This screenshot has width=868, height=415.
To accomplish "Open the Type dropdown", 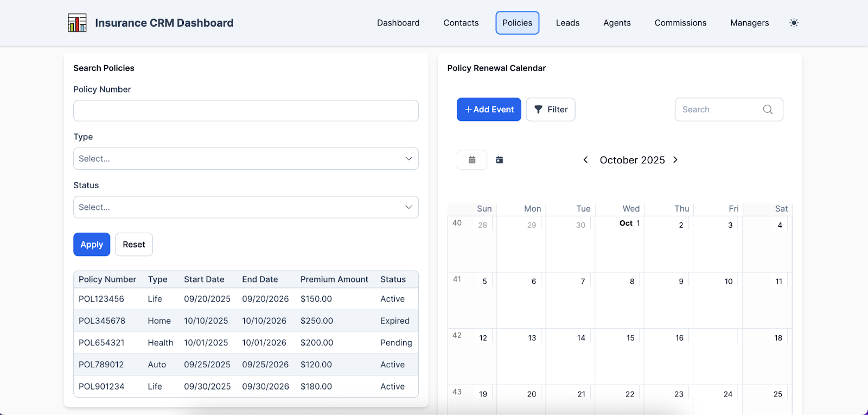I will tap(246, 159).
